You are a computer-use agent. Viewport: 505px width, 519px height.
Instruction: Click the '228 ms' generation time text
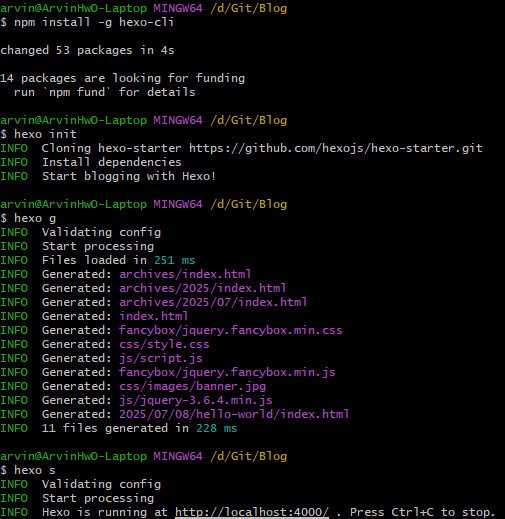pyautogui.click(x=217, y=428)
